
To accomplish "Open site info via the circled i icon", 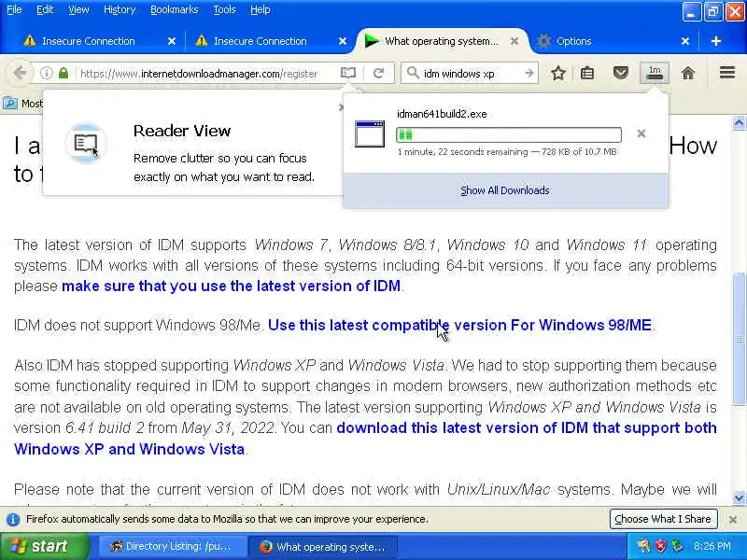I will point(46,74).
